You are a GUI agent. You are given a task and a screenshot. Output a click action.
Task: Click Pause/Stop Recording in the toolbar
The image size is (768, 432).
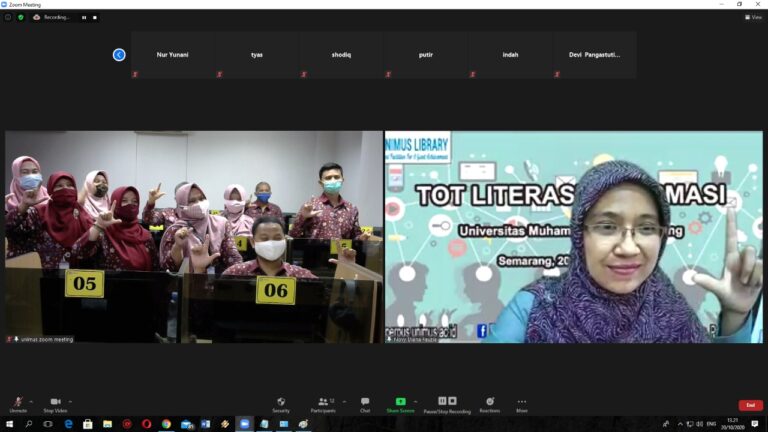447,402
